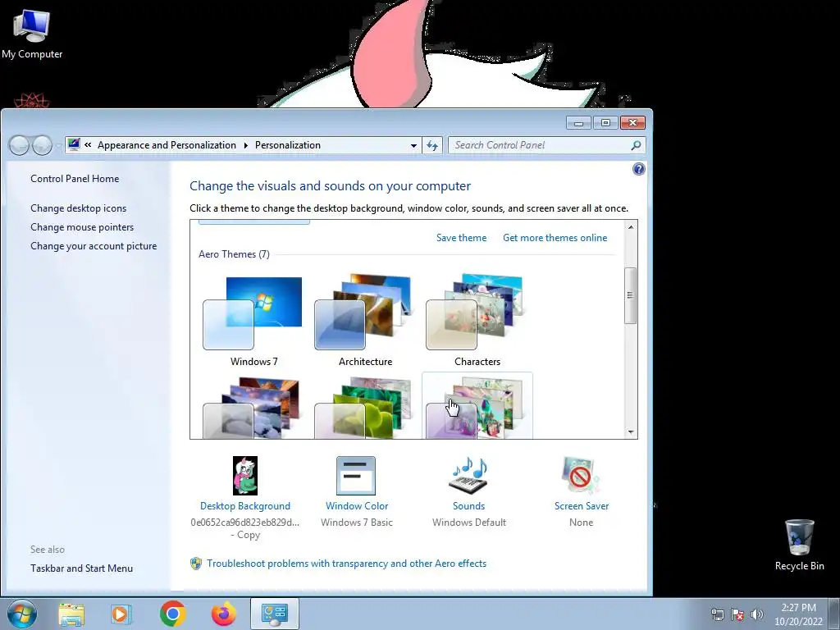Screen dimensions: 840x630
Task: Select the purple scenes theme under cursor
Action: [477, 407]
